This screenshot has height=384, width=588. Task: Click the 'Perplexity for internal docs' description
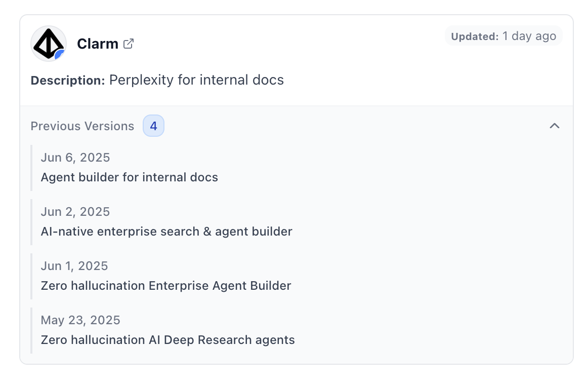196,80
